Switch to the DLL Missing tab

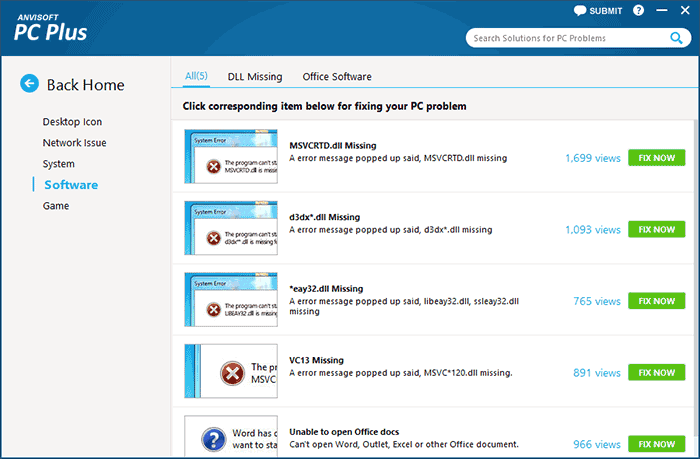[255, 77]
